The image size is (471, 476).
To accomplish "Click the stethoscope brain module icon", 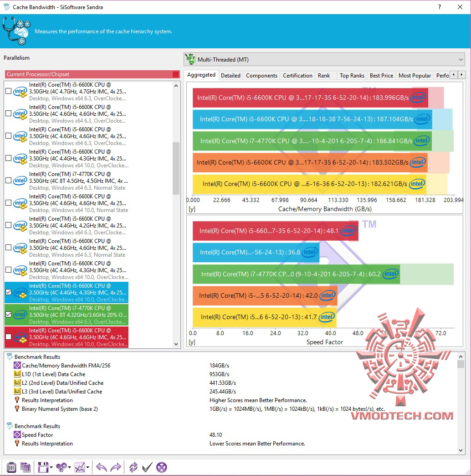I will (16, 31).
